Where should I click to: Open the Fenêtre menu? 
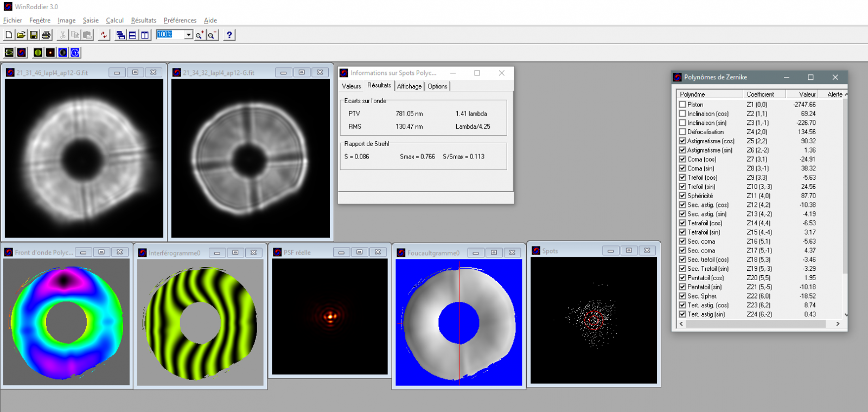pyautogui.click(x=40, y=21)
